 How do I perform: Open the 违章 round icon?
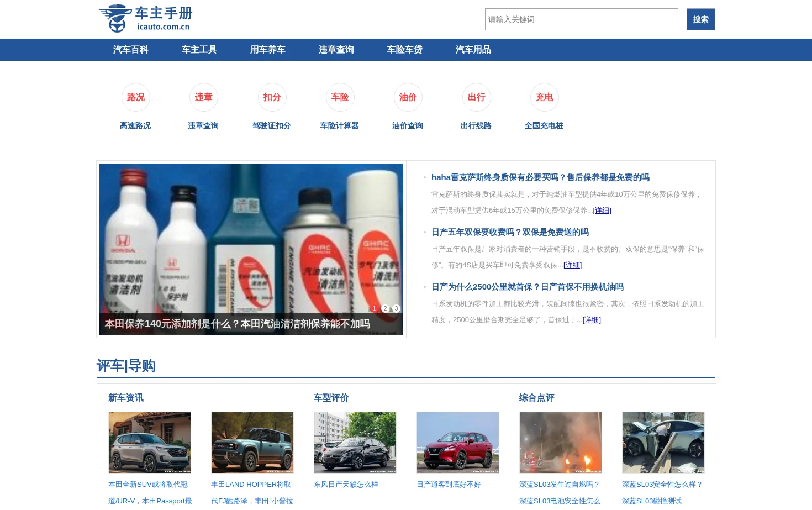tap(203, 97)
